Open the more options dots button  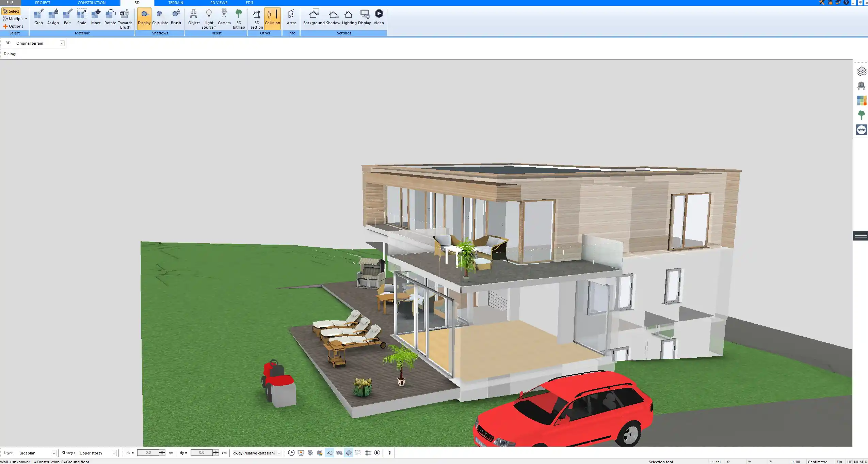pyautogui.click(x=389, y=453)
